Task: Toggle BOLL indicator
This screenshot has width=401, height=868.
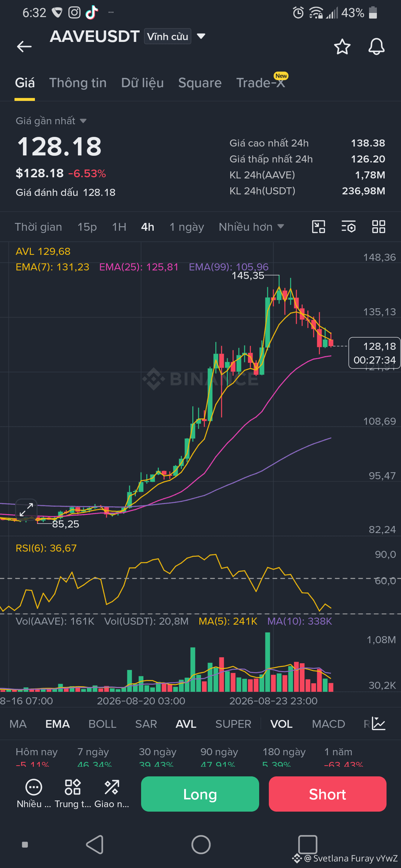Action: click(102, 724)
